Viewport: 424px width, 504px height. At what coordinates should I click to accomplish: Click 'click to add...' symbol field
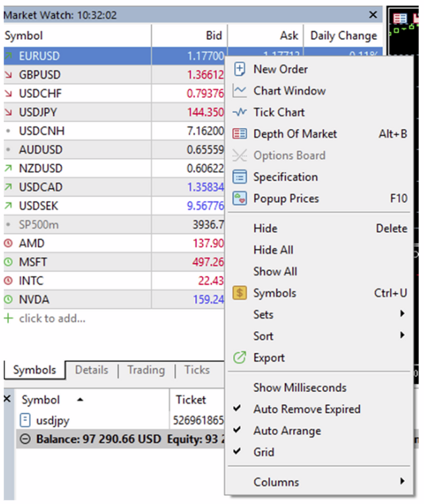pos(52,318)
